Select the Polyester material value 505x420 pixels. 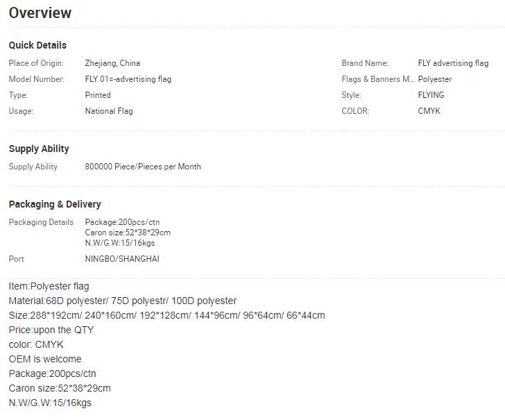pos(434,79)
